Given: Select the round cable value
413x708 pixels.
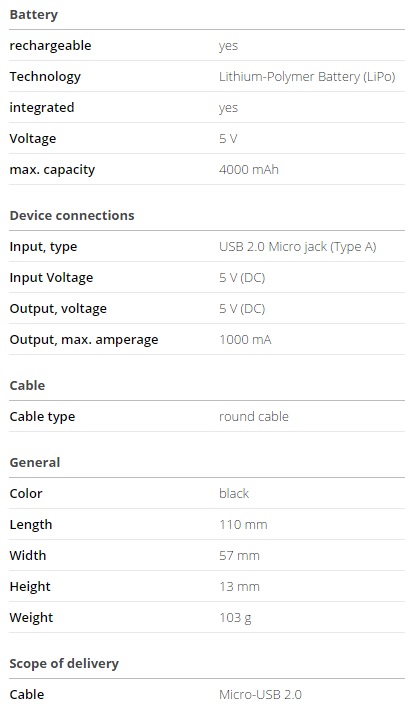Looking at the screenshot, I should pos(254,416).
